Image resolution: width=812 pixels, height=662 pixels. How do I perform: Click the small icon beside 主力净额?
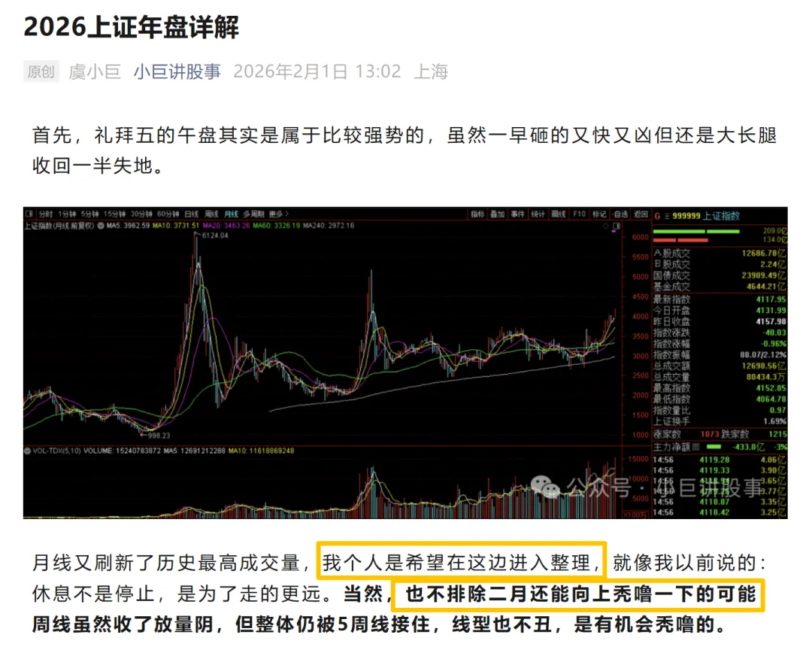pos(695,447)
